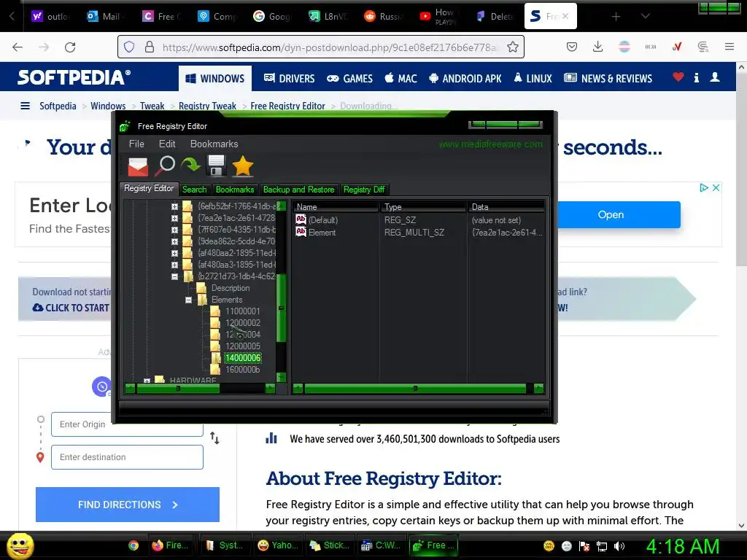Click the Firefox shield tracking protection icon
The height and width of the screenshot is (560, 747).
click(x=129, y=47)
